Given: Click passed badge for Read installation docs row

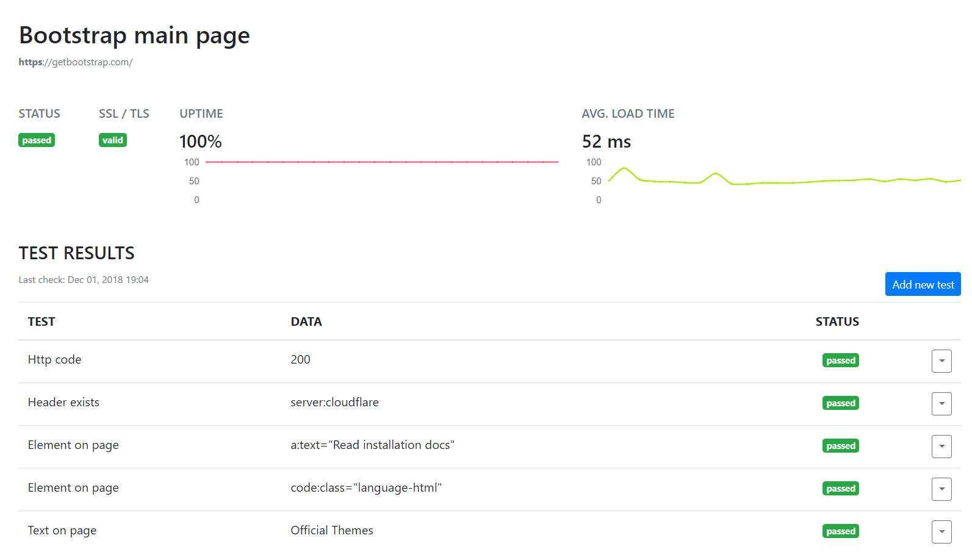Looking at the screenshot, I should [x=840, y=446].
